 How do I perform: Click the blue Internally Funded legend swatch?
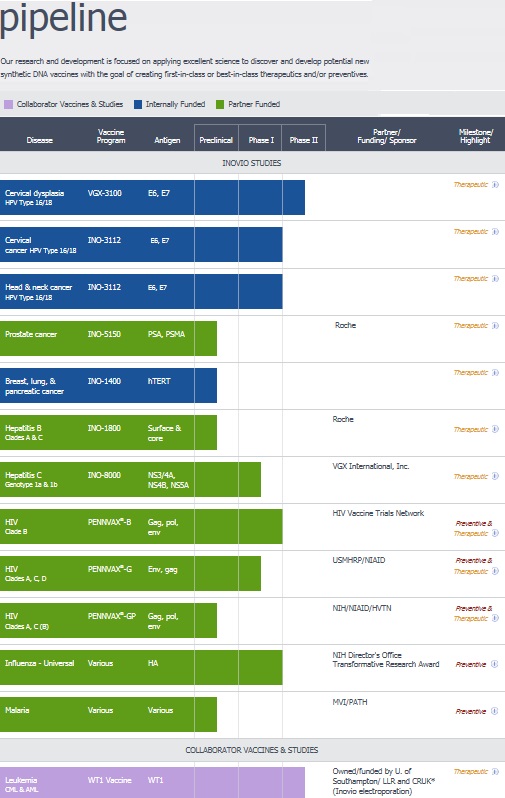coord(137,104)
